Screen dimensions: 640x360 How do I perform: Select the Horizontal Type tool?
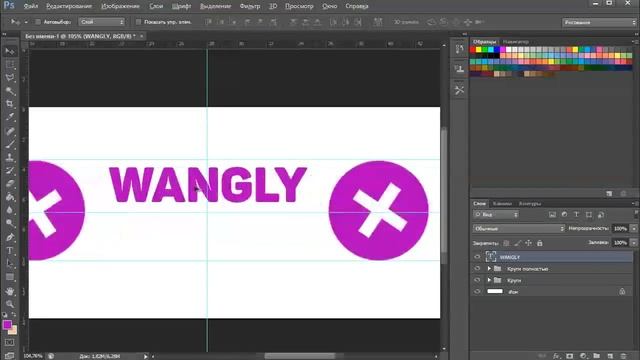pos(10,251)
